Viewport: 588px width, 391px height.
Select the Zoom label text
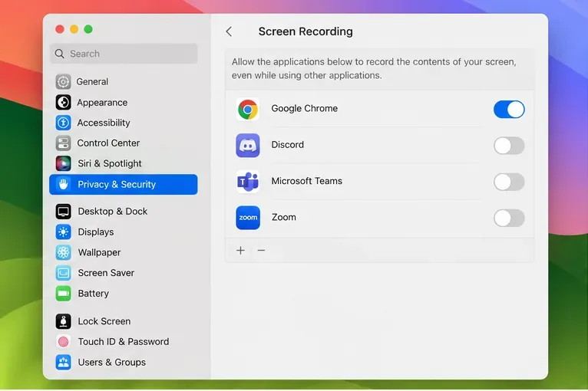click(x=283, y=217)
